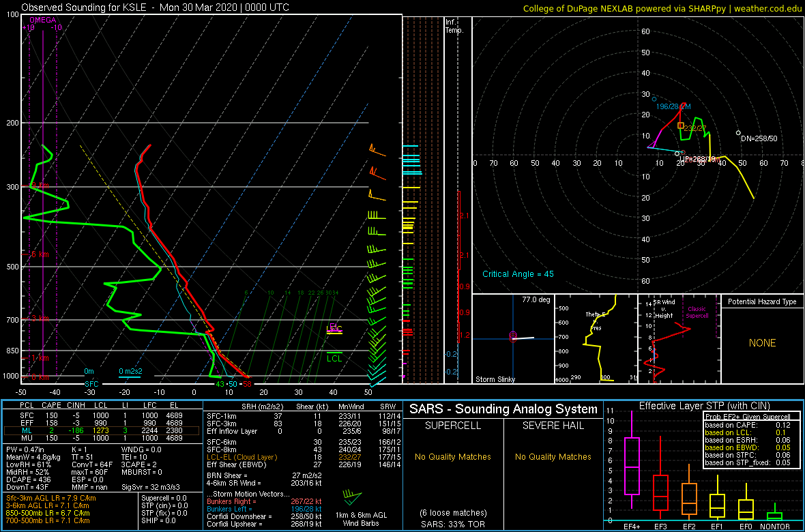Click the 'SUPERCELL' SARS column header
Screen dimensions: 805x532
tap(453, 425)
